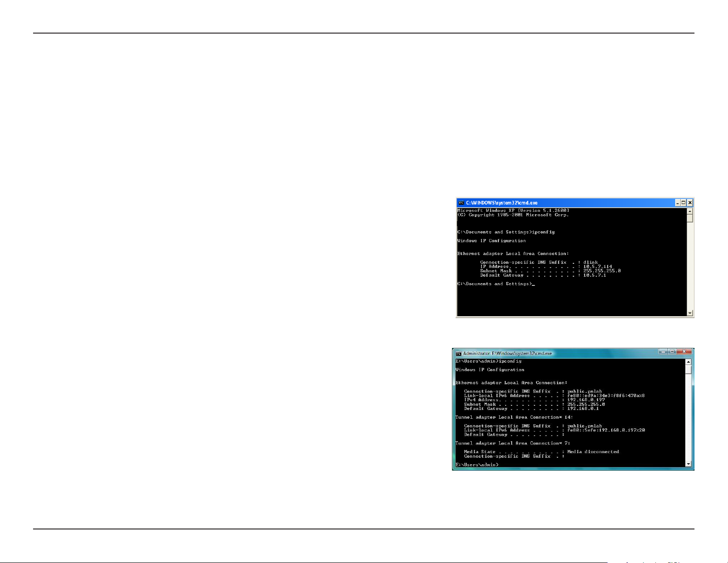The width and height of the screenshot is (728, 563).
Task: Click subnet mask 255.255.255.0 in Administrator window
Action: click(586, 404)
